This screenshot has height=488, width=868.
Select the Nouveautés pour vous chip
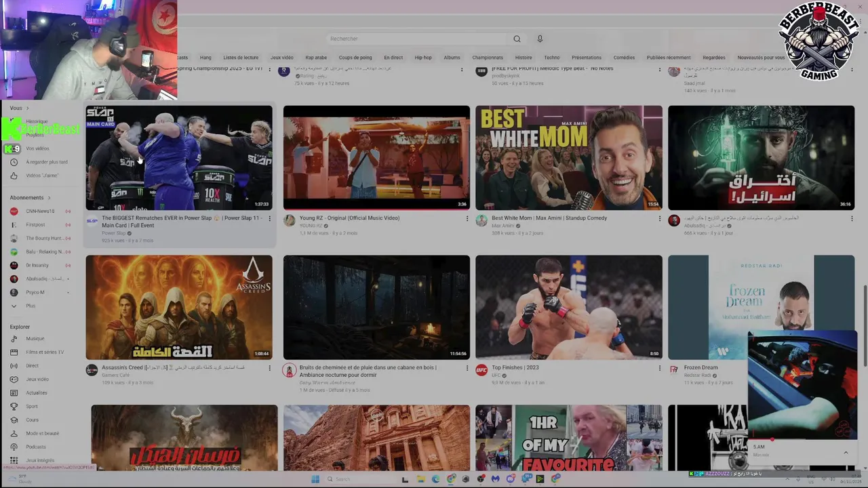(x=761, y=58)
